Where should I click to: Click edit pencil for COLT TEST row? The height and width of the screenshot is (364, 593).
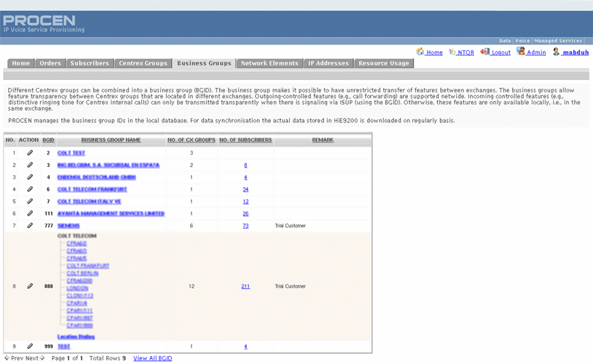(x=30, y=153)
